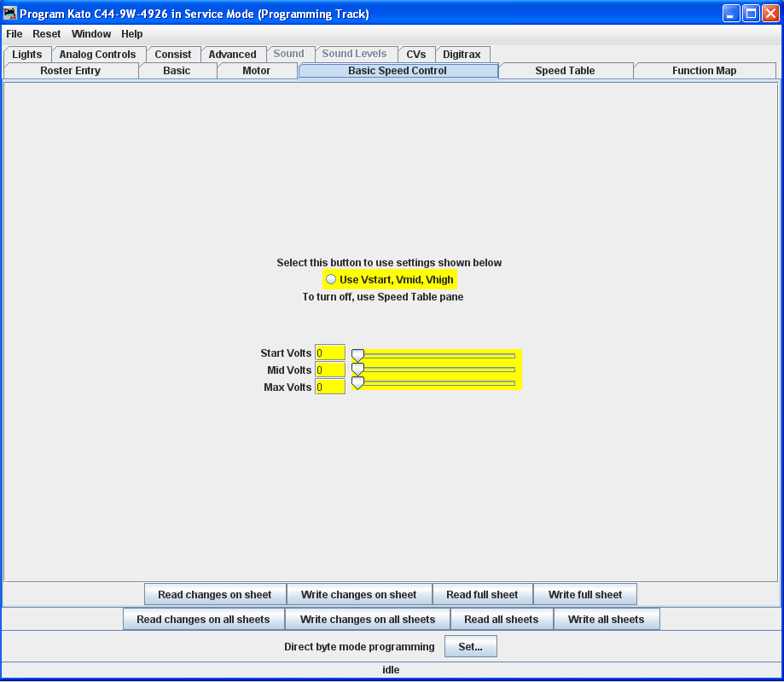784x682 pixels.
Task: Open the Window menu
Action: [x=91, y=34]
